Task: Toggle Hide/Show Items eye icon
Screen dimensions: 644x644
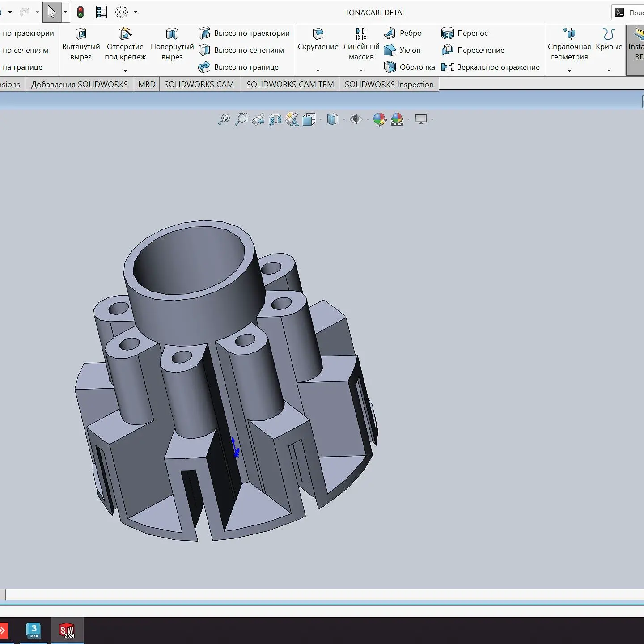Action: [356, 119]
